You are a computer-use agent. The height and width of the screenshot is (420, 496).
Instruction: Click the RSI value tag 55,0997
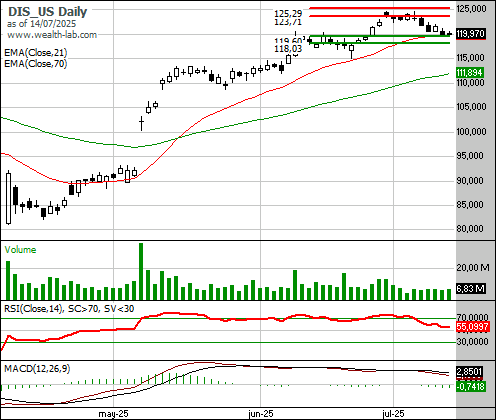473,327
